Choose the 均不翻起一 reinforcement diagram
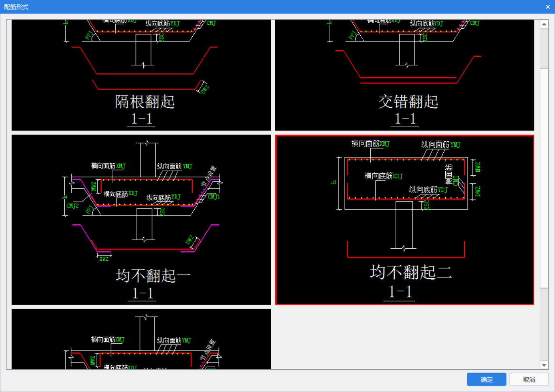Viewport: 555px width, 392px height. pyautogui.click(x=141, y=220)
